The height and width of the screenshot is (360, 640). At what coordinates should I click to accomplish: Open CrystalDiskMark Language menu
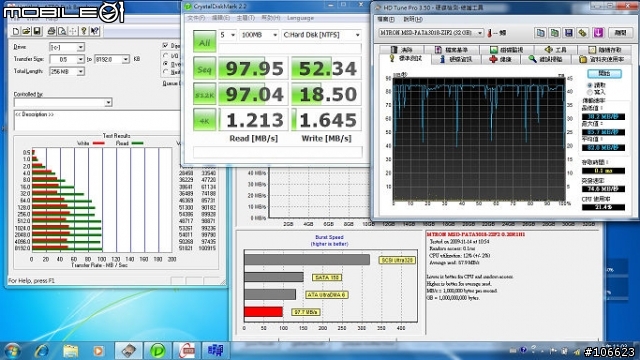click(300, 18)
